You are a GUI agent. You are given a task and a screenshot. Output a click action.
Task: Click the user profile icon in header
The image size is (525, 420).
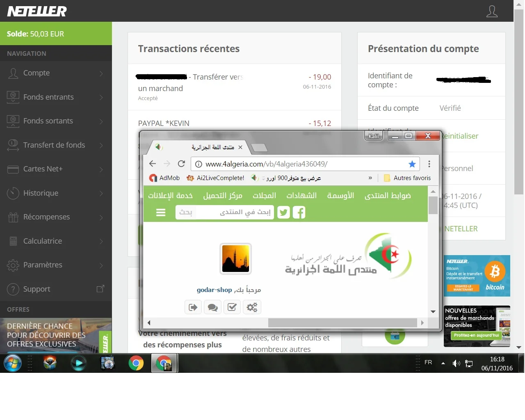(492, 11)
